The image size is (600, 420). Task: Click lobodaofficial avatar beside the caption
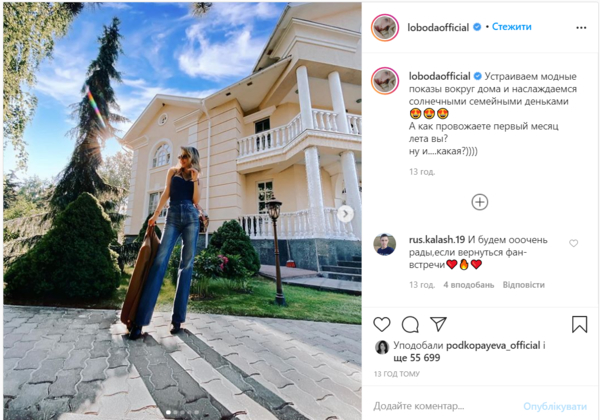pos(385,80)
